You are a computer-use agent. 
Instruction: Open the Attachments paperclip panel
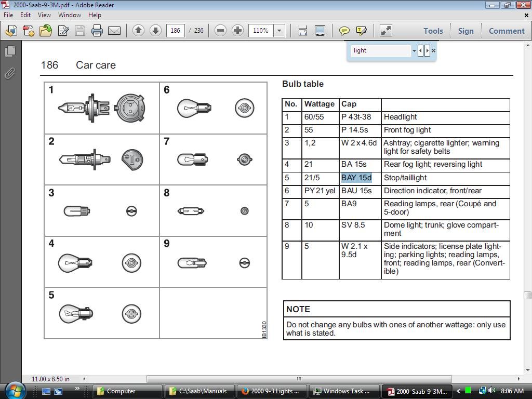point(10,73)
